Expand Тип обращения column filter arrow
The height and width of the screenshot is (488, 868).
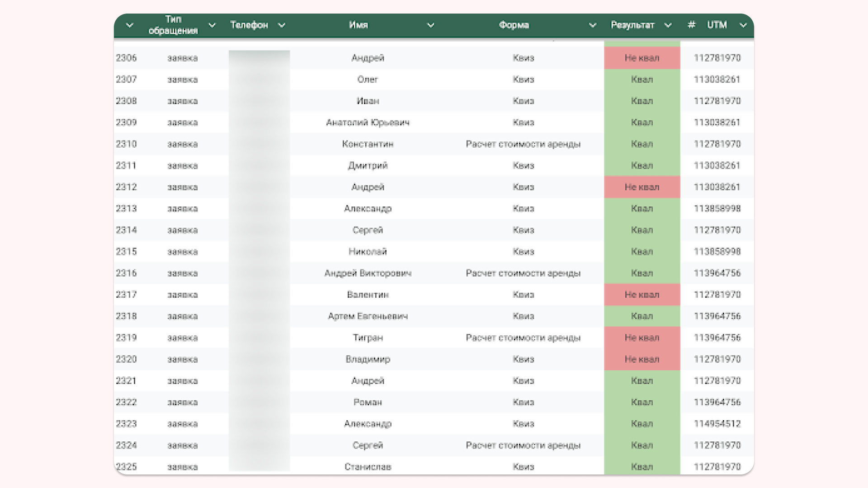click(212, 25)
